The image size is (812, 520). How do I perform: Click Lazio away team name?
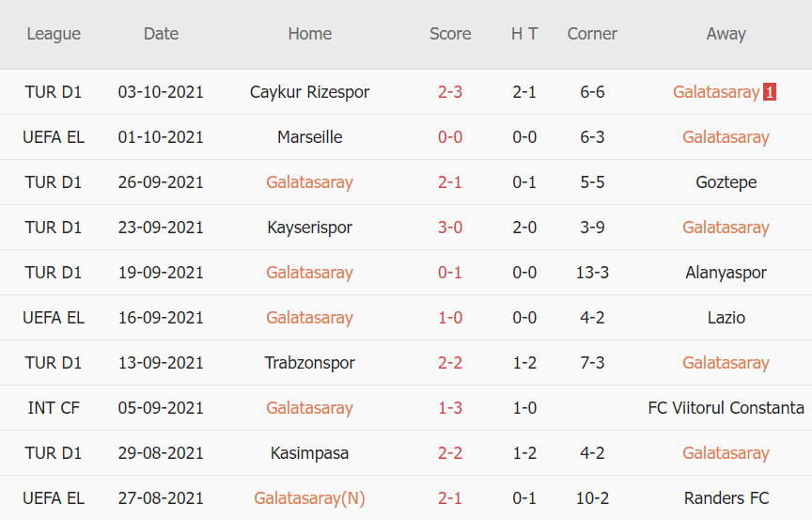pyautogui.click(x=726, y=318)
